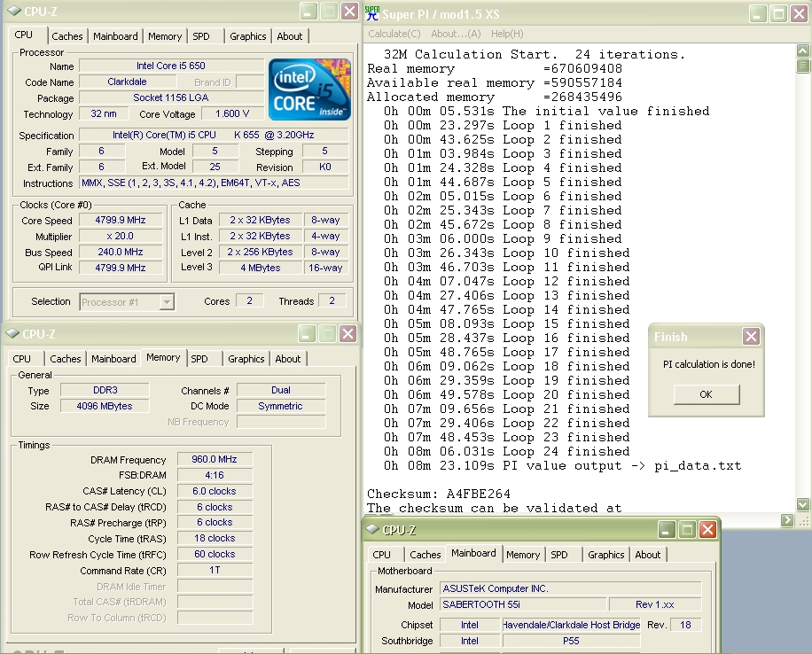Click the memory Size value "4096 MBytes"
This screenshot has height=654, width=812.
pos(105,406)
